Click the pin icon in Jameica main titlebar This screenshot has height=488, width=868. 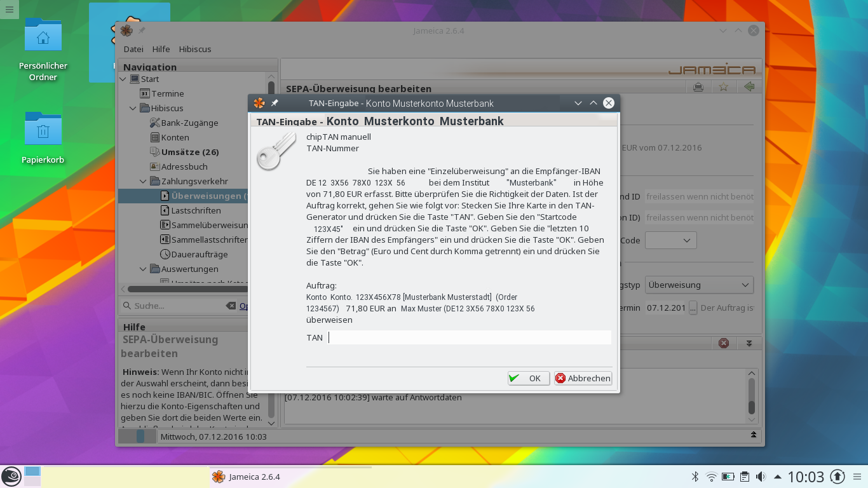pos(142,30)
